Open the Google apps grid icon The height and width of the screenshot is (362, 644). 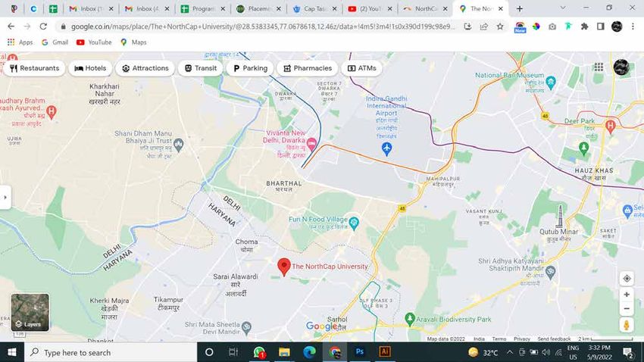[599, 67]
